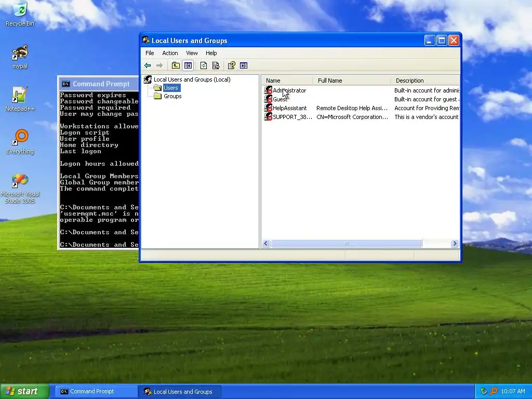Click the root node computer-user icon
This screenshot has height=399, width=532.
[148, 79]
